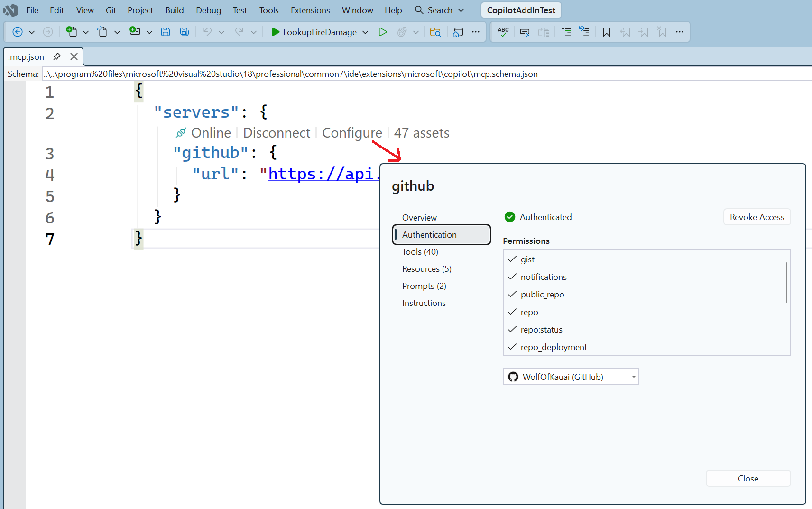Viewport: 812px width, 509px height.
Task: Click the Save All toolbar icon
Action: pos(185,32)
